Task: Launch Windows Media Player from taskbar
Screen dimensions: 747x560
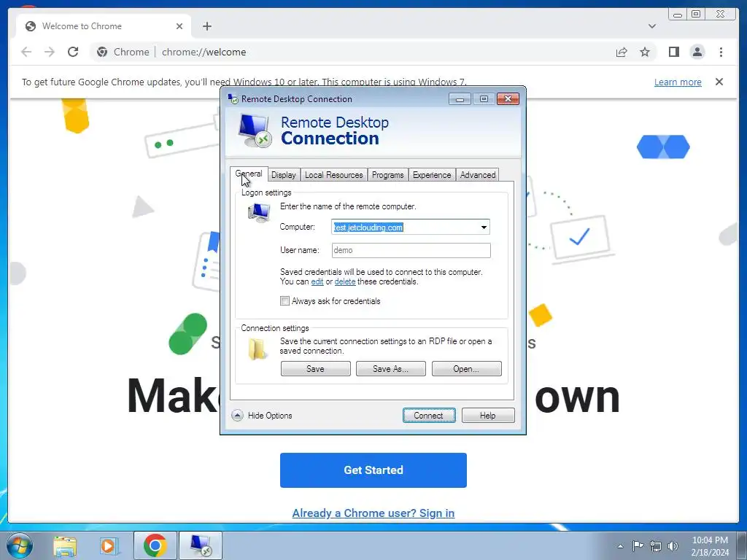Action: (108, 545)
